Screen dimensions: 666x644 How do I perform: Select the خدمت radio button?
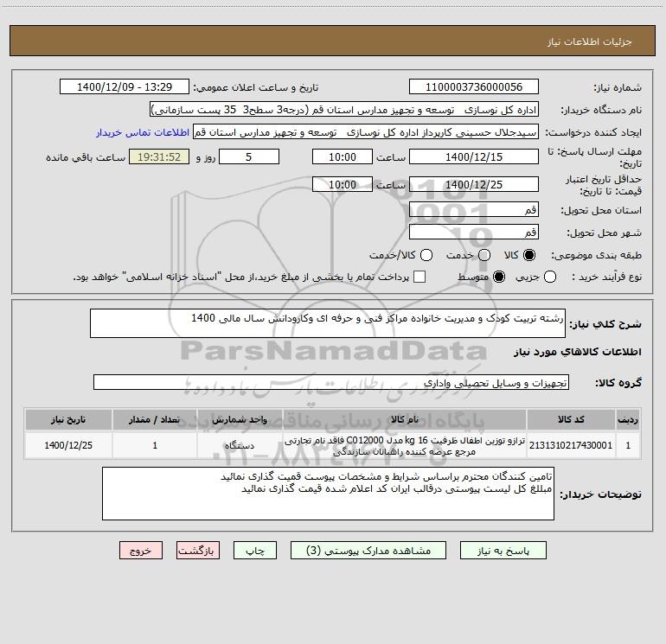(484, 255)
